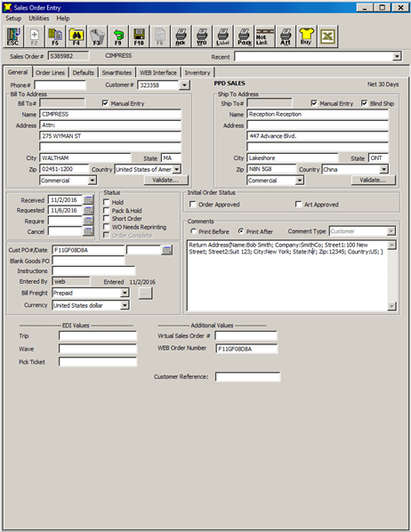Click the F3 trash bin icon
The width and height of the screenshot is (411, 532).
coord(97,36)
